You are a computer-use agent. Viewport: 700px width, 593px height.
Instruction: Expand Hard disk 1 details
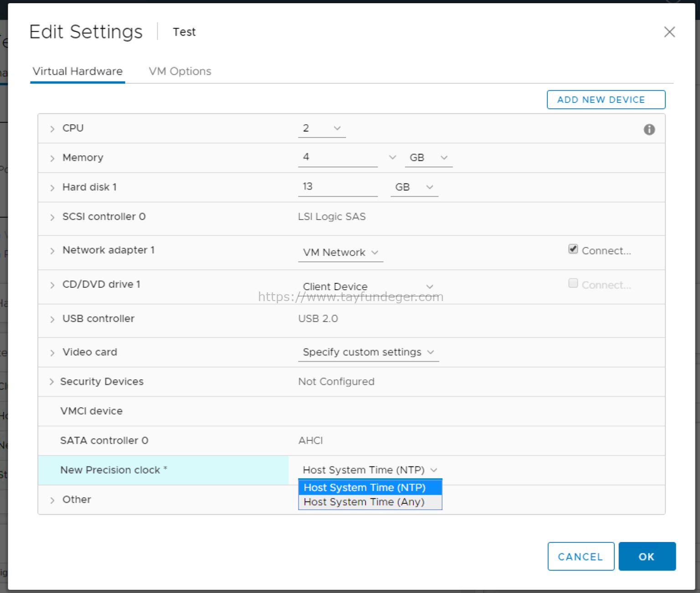point(52,187)
